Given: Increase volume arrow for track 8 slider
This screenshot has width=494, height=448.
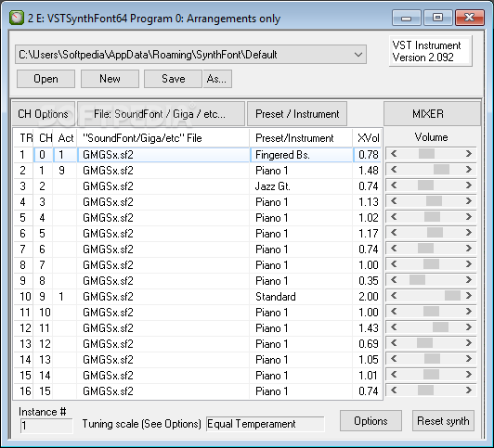Looking at the screenshot, I should pyautogui.click(x=469, y=264).
